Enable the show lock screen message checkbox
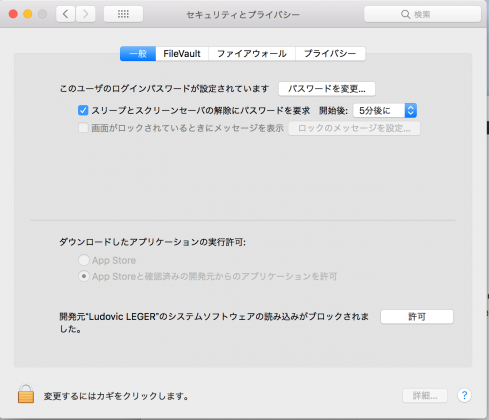Screen dimensions: 489x420 [x=83, y=128]
